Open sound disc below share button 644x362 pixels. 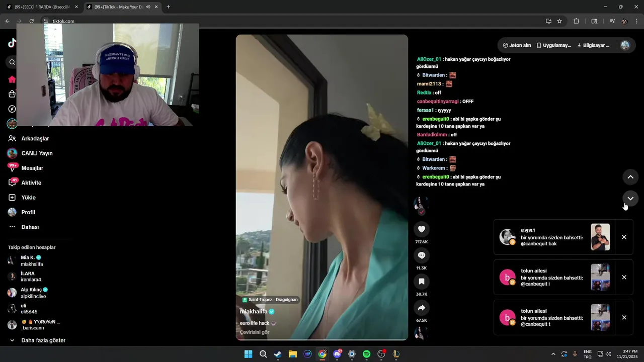[421, 333]
